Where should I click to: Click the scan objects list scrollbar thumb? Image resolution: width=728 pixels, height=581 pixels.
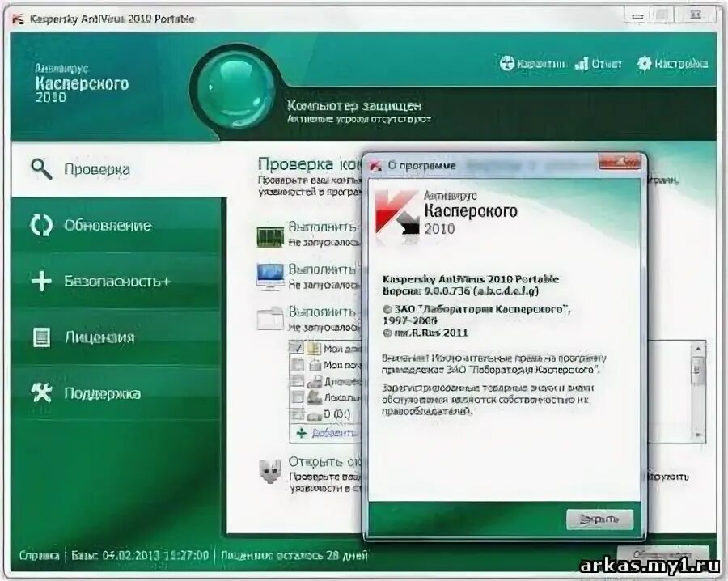point(697,370)
